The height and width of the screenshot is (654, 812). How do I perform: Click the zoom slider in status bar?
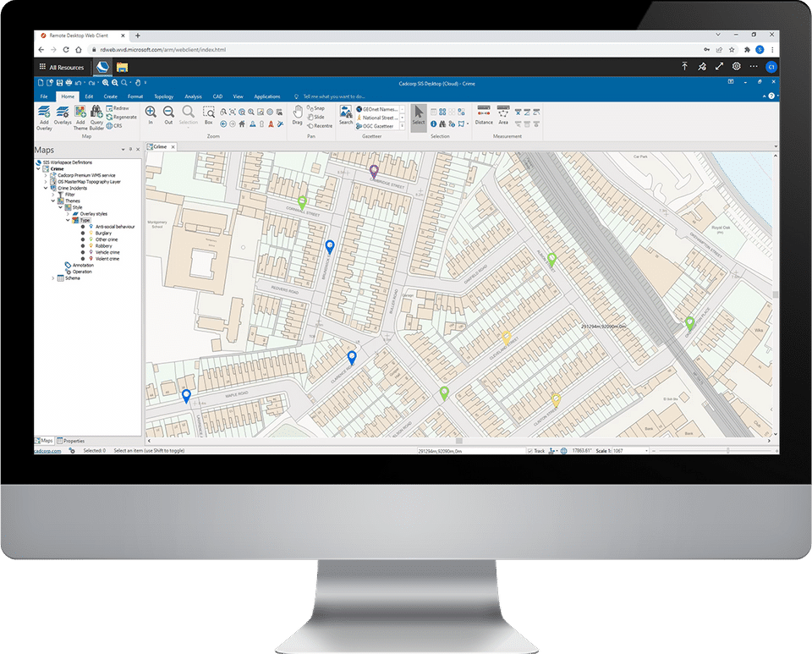click(728, 451)
